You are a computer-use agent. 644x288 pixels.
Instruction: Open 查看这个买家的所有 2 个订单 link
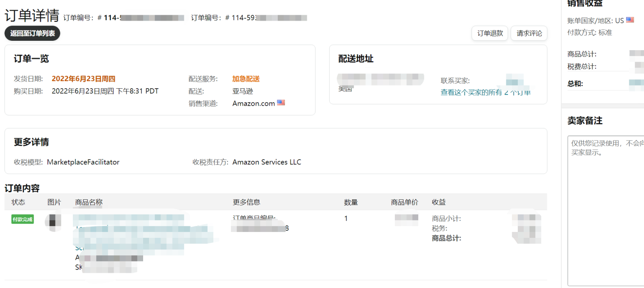click(x=486, y=91)
